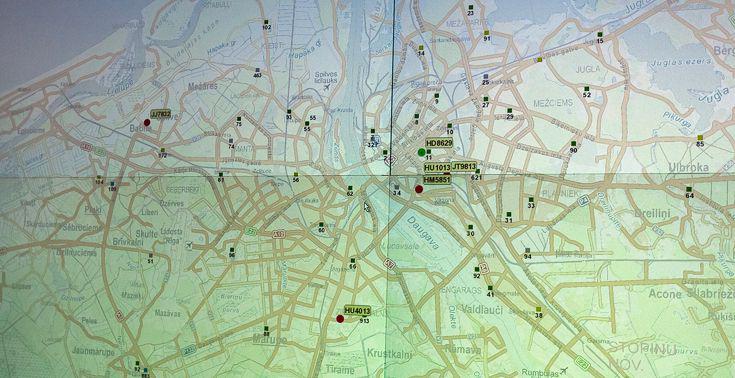Viewport: 735px width, 378px height.
Task: Click the green square station marker 64
Action: 689,189
